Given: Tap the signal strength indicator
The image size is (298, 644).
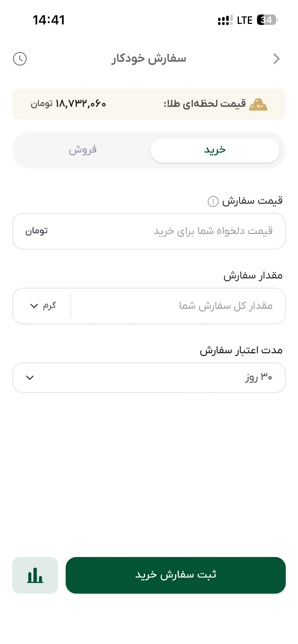Looking at the screenshot, I should coord(225,20).
